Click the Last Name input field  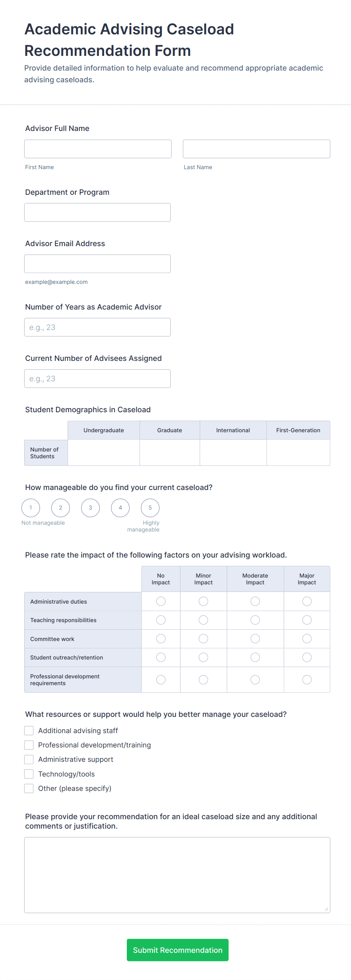tap(256, 149)
